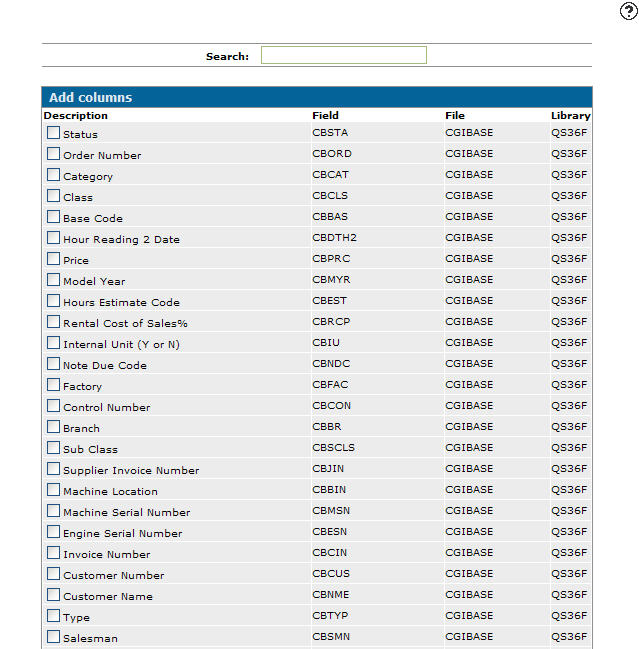This screenshot has height=649, width=639.
Task: Tick the Branch checkbox
Action: coord(53,426)
